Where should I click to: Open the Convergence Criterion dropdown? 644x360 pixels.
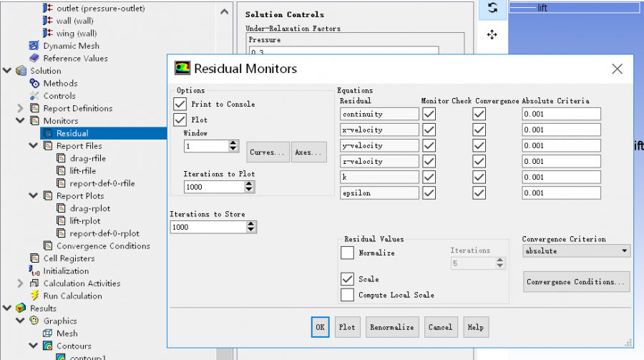tap(576, 250)
